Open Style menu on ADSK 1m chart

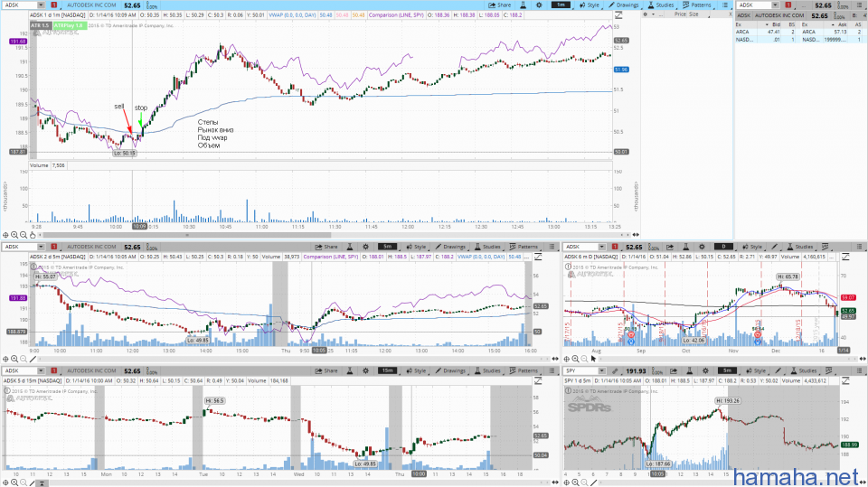(590, 5)
